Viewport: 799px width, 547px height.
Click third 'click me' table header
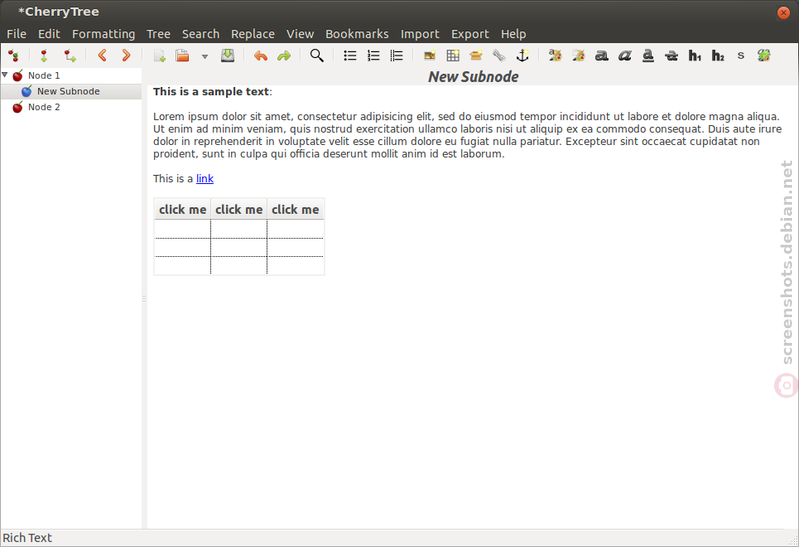click(295, 210)
